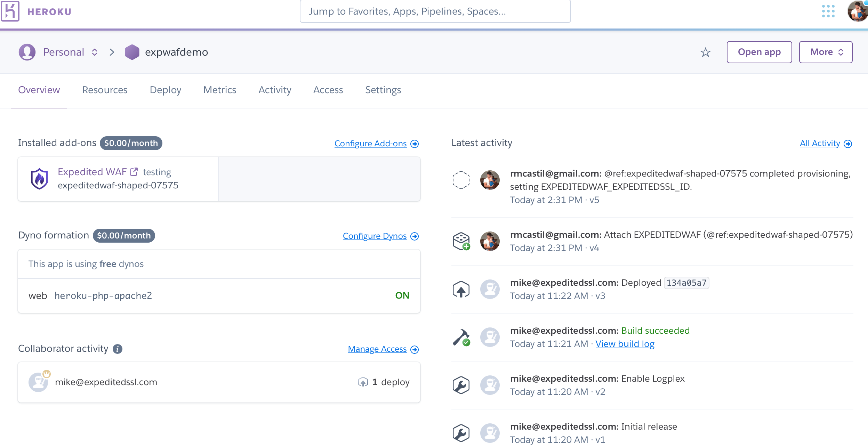This screenshot has height=447, width=868.
Task: Click the ON status of the web dyno
Action: coord(402,295)
